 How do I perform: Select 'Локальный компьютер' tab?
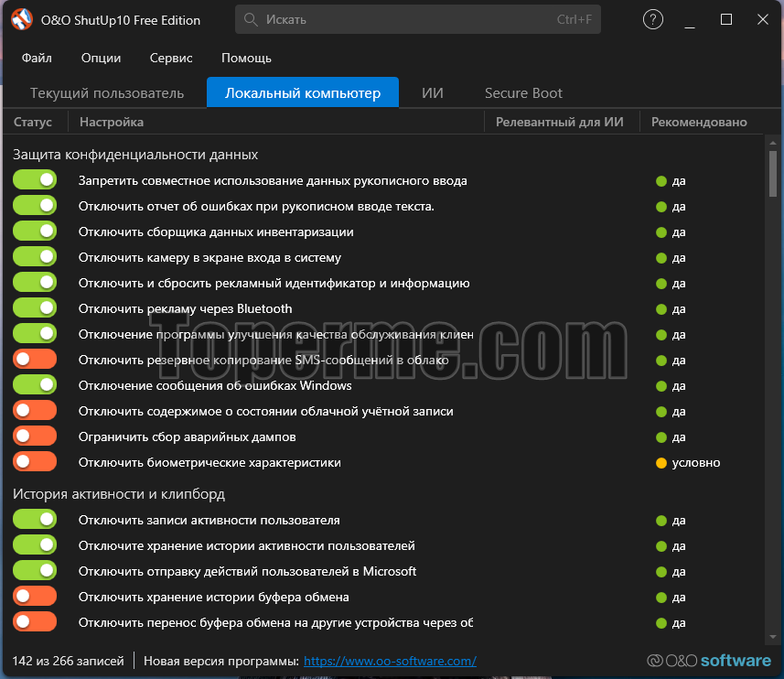click(x=303, y=92)
